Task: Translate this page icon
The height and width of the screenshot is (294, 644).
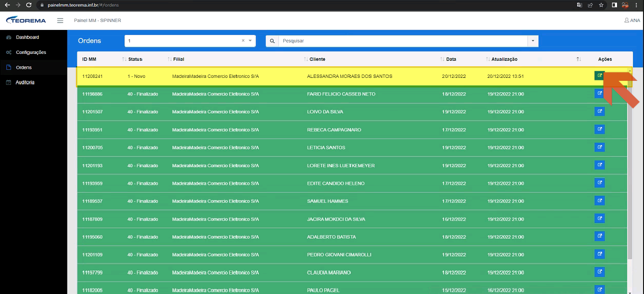Action: coord(579,4)
